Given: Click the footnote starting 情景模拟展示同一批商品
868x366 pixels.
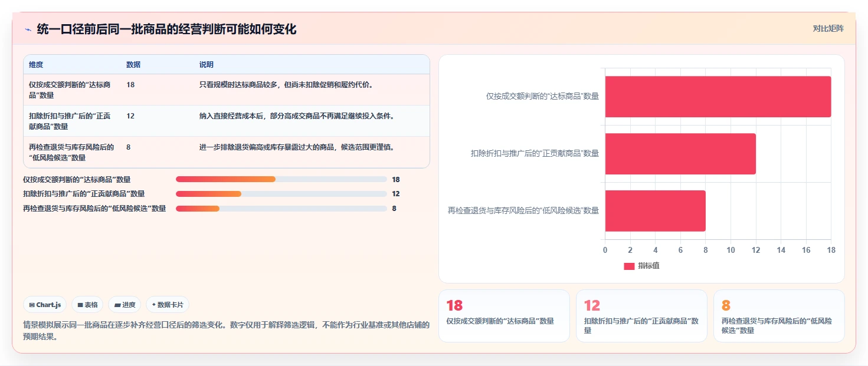Looking at the screenshot, I should point(227,331).
